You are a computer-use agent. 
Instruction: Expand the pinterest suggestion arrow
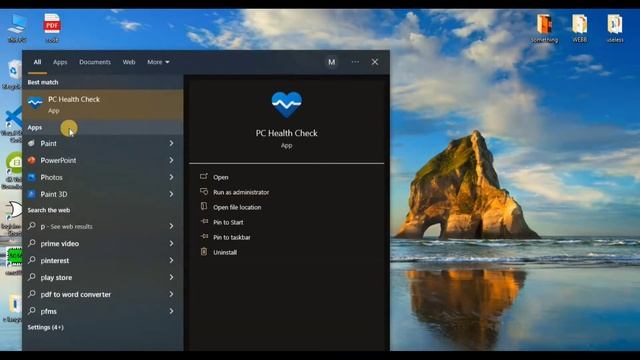pos(171,260)
